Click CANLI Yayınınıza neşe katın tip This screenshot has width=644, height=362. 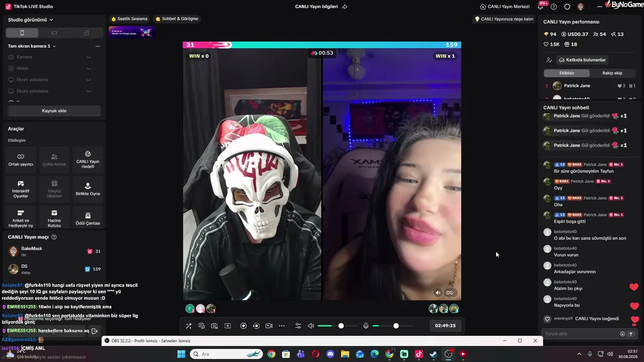pos(504,19)
